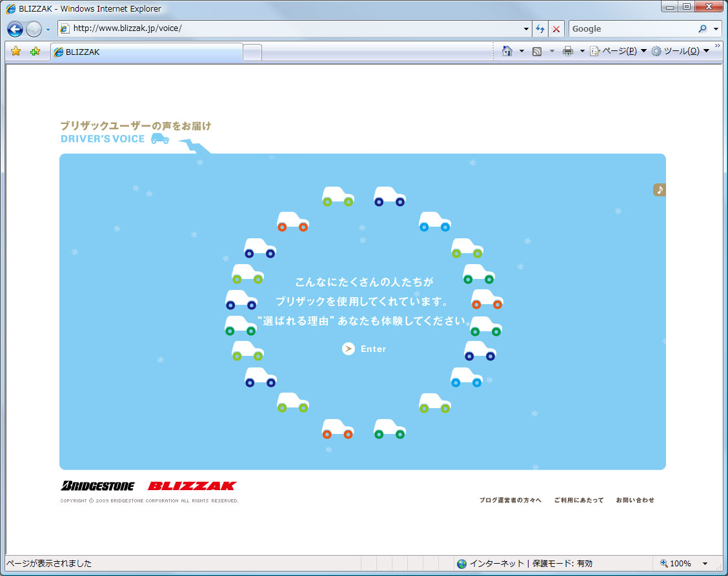
Task: Click the RSS feeds icon
Action: 537,52
